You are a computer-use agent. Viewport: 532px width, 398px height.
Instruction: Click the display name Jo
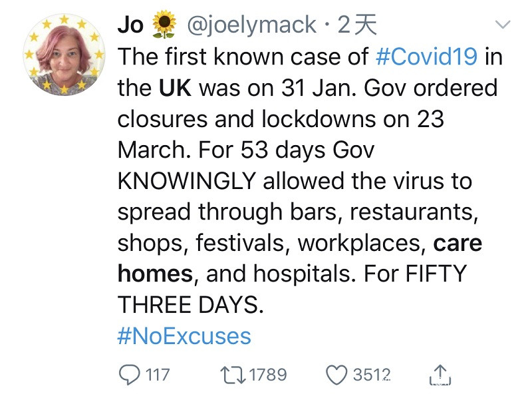tap(130, 25)
